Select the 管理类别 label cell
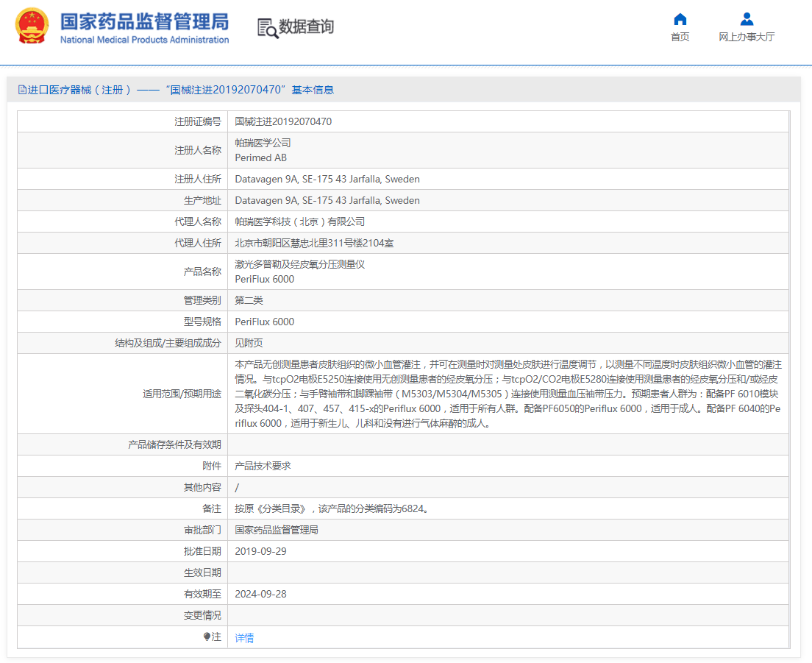812x663 pixels. (x=122, y=300)
